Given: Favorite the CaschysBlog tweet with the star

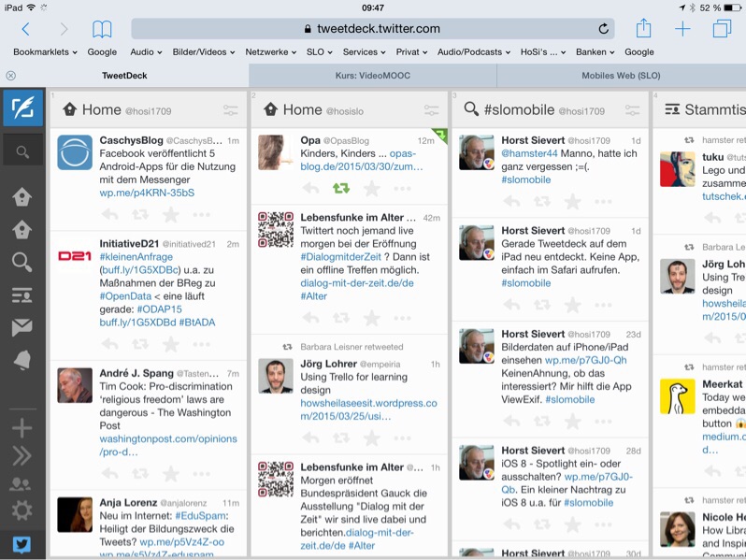Looking at the screenshot, I should tap(170, 214).
